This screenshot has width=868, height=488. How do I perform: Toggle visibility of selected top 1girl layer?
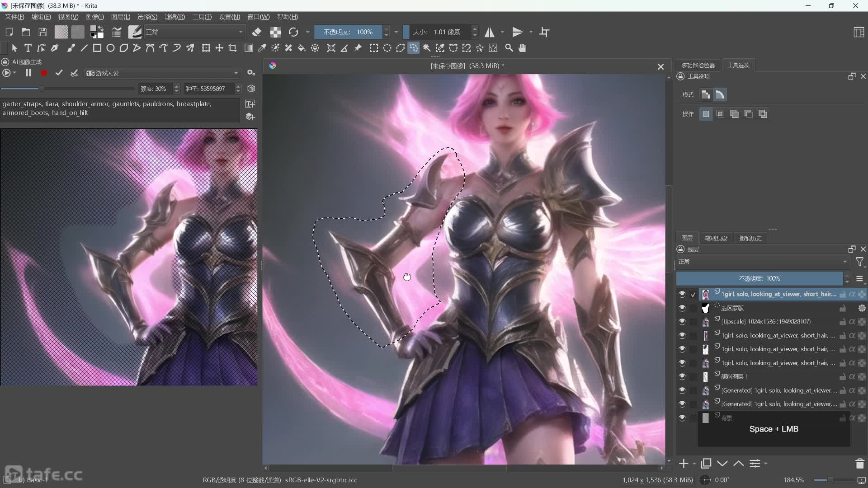[x=682, y=294]
